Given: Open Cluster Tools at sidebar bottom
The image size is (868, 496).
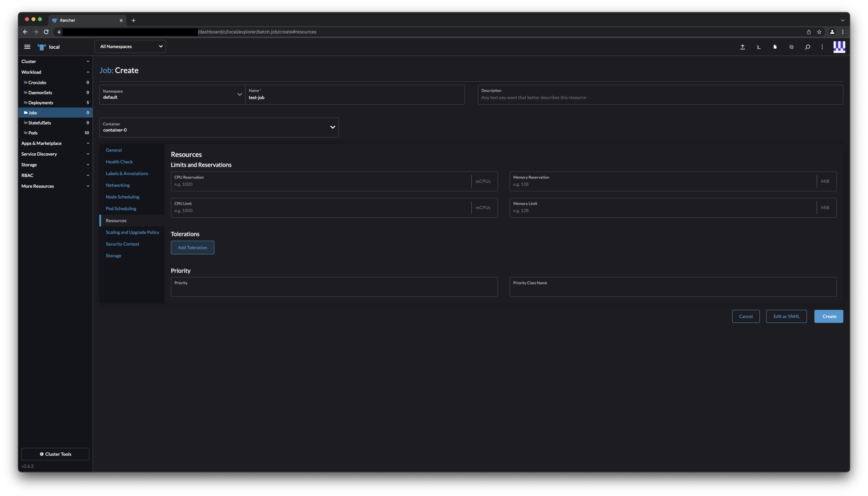Looking at the screenshot, I should tap(55, 454).
